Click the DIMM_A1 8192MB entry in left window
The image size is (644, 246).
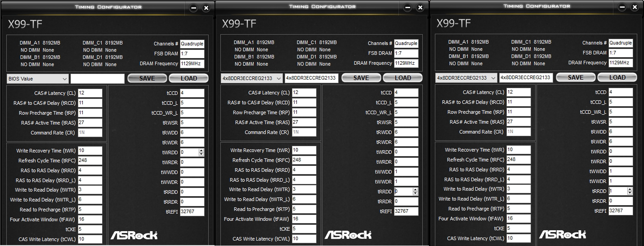click(40, 43)
